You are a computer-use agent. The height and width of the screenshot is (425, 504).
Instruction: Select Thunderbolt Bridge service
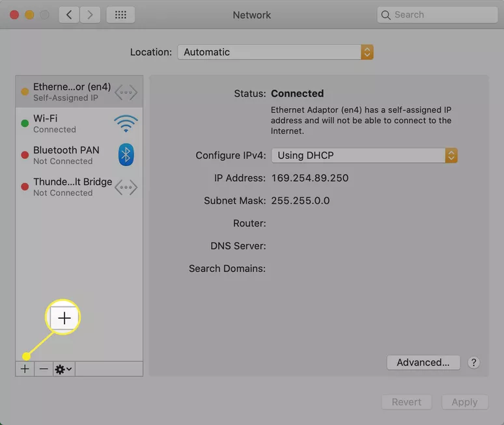click(79, 187)
